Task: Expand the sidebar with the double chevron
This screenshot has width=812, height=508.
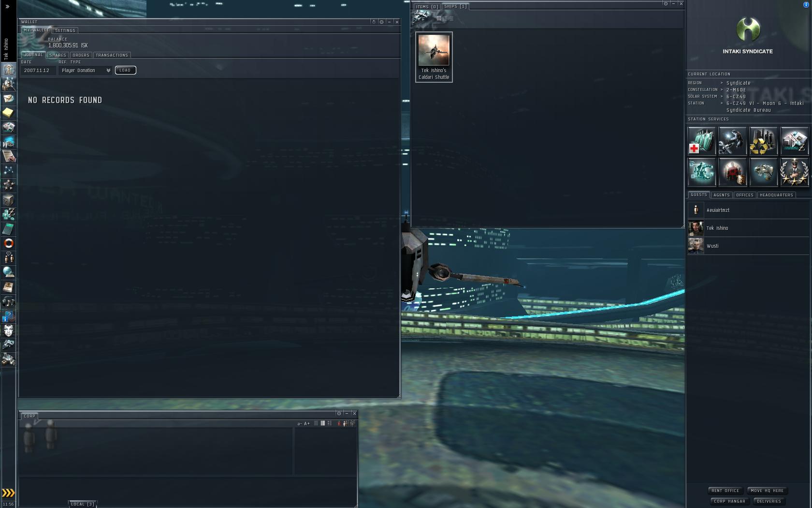Action: click(x=7, y=7)
